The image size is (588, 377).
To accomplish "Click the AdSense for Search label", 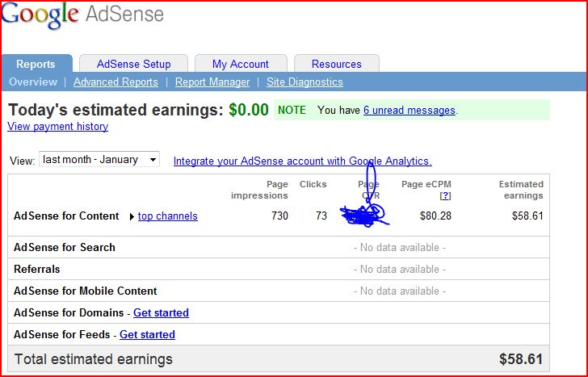I will [65, 247].
